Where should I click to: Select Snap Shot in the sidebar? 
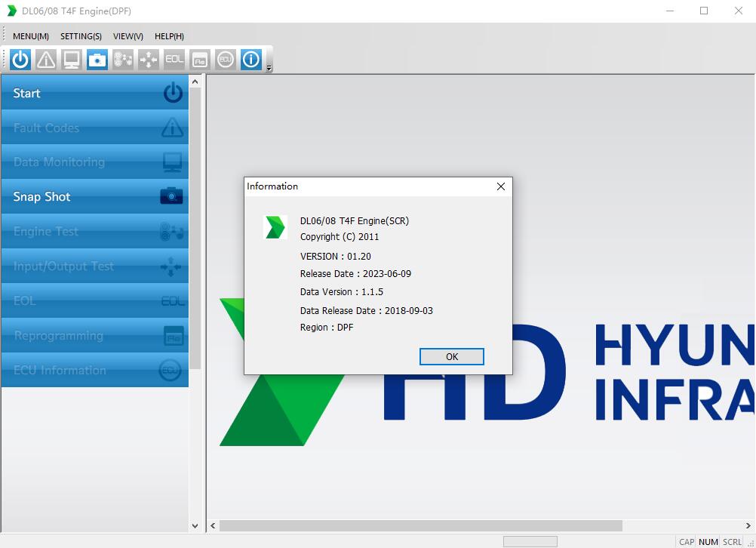click(x=95, y=197)
